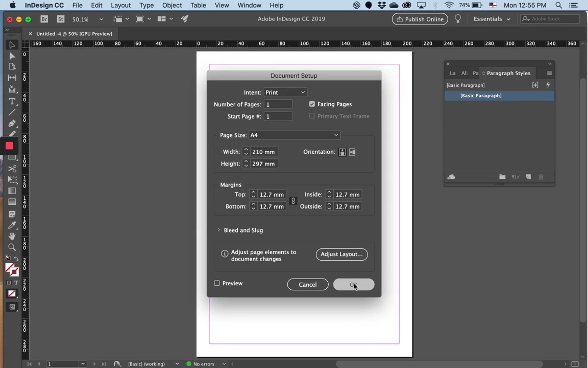Open Paragraph Styles panel menu

549,73
